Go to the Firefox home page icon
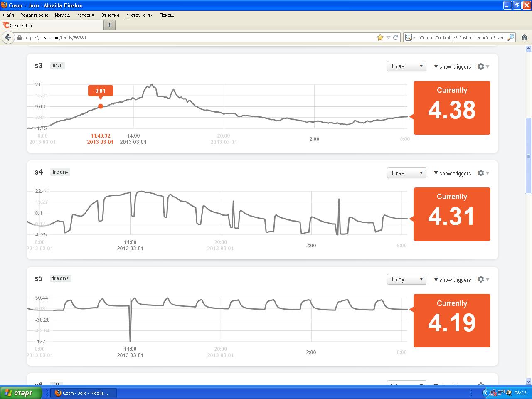Image resolution: width=532 pixels, height=399 pixels. click(x=525, y=37)
